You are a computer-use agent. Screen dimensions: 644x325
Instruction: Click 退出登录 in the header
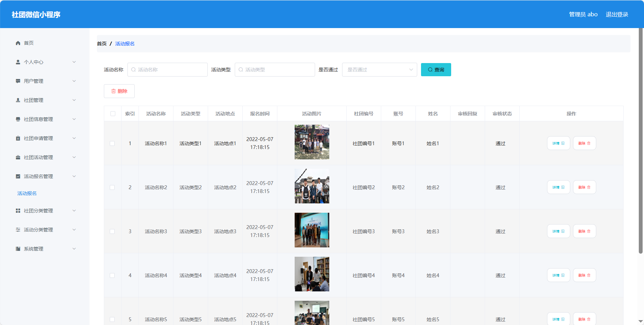click(x=617, y=15)
